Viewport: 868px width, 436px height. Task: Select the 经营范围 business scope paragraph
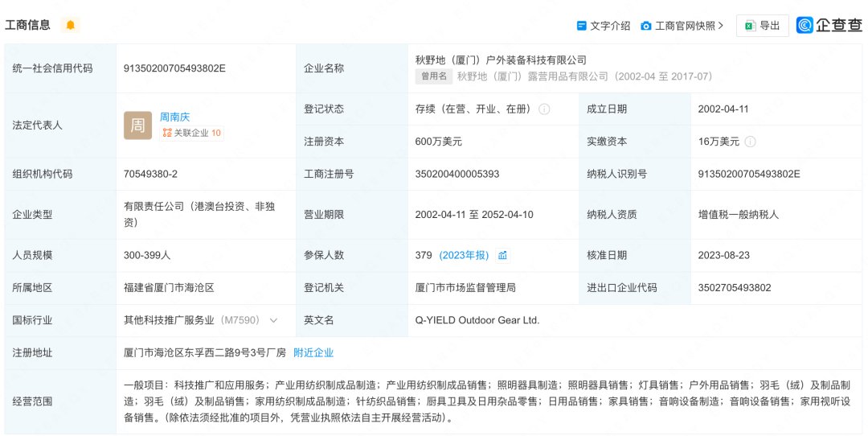(487, 401)
